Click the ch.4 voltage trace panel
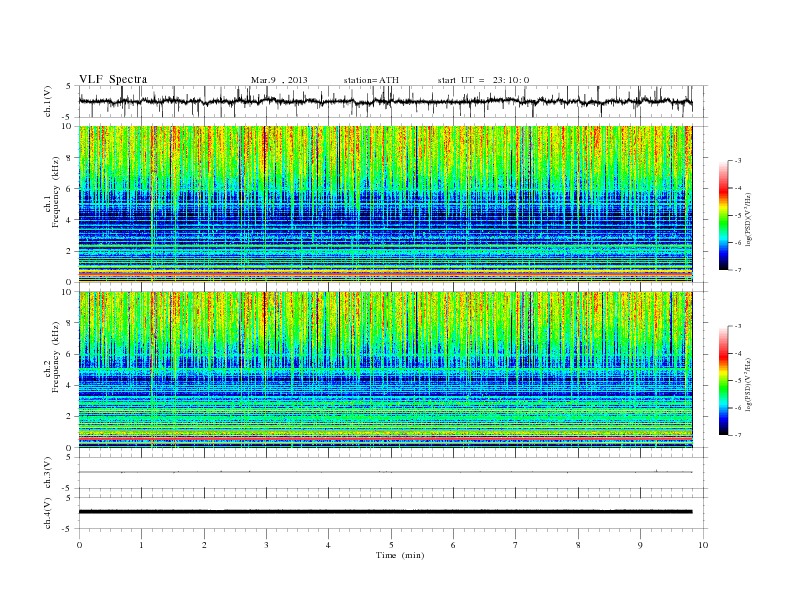The image size is (792, 612). pyautogui.click(x=393, y=513)
